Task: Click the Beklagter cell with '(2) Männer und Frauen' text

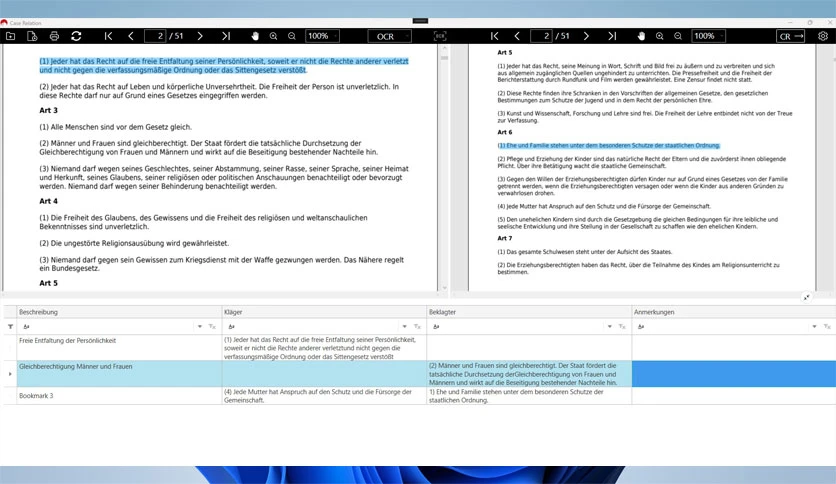Action: tap(529, 374)
